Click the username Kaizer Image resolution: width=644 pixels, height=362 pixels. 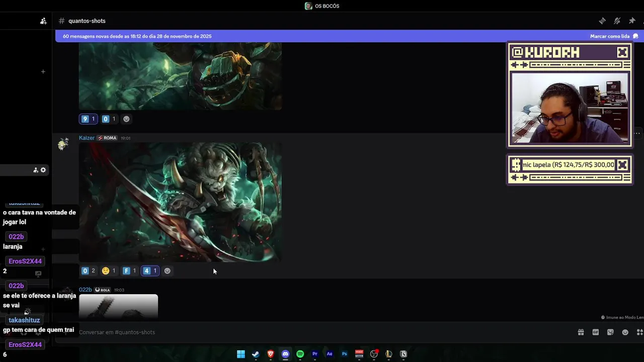point(87,138)
